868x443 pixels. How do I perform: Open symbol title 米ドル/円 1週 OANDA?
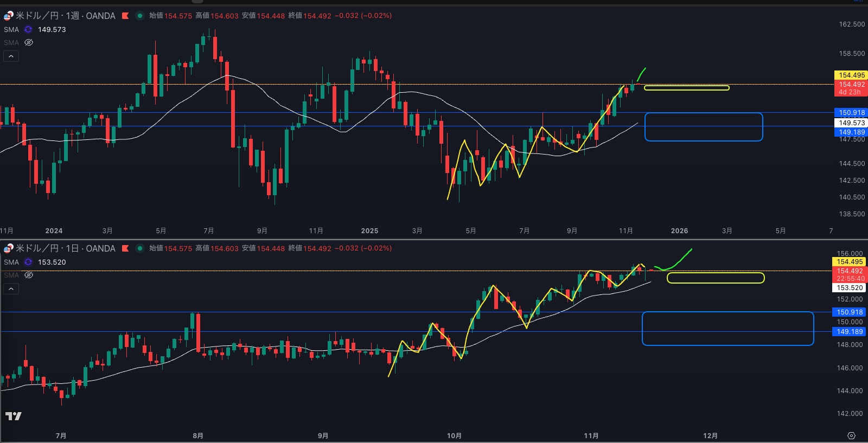click(65, 16)
